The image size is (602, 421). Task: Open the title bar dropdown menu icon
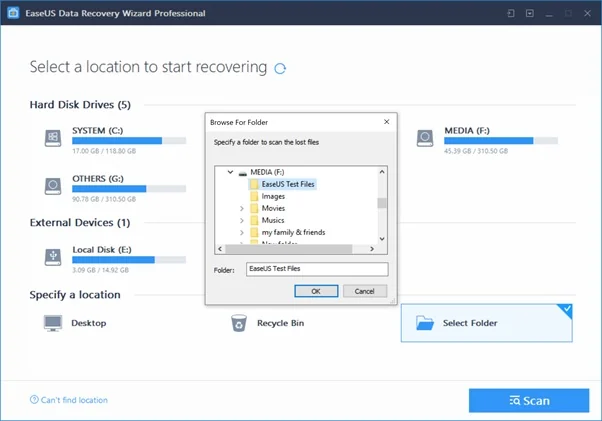coord(529,13)
